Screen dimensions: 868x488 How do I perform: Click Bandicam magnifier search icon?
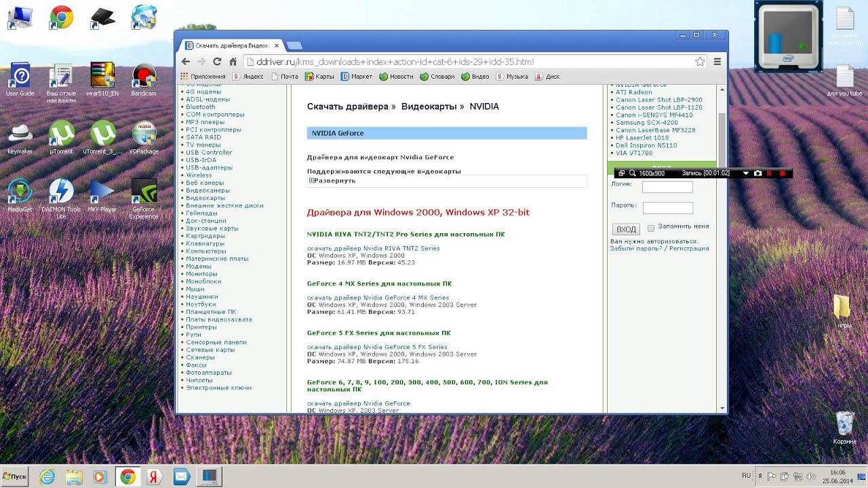click(632, 174)
